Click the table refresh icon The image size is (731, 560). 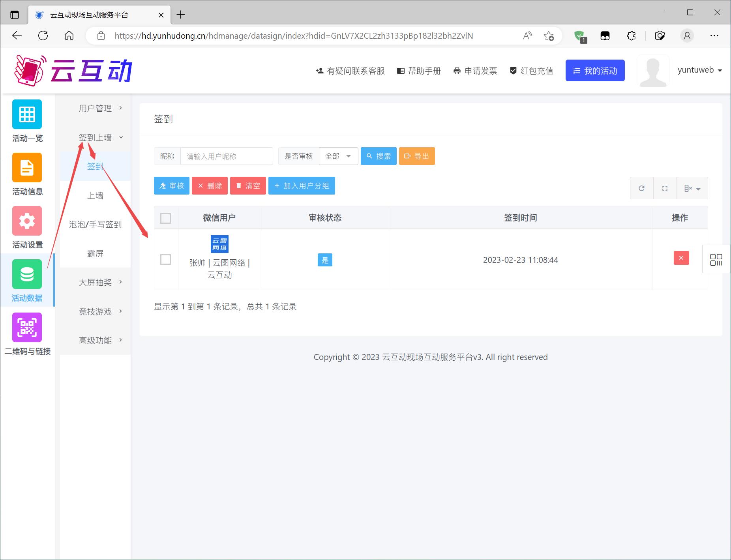(641, 188)
